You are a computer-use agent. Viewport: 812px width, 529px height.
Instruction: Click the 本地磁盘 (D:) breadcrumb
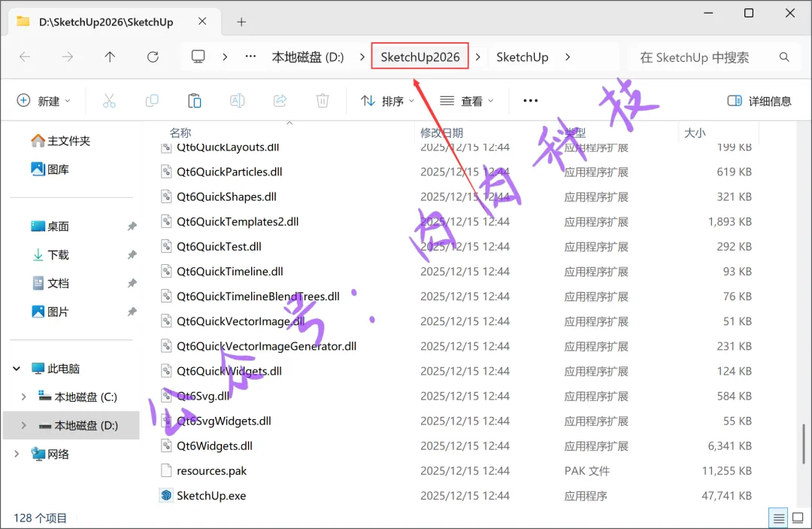point(308,57)
